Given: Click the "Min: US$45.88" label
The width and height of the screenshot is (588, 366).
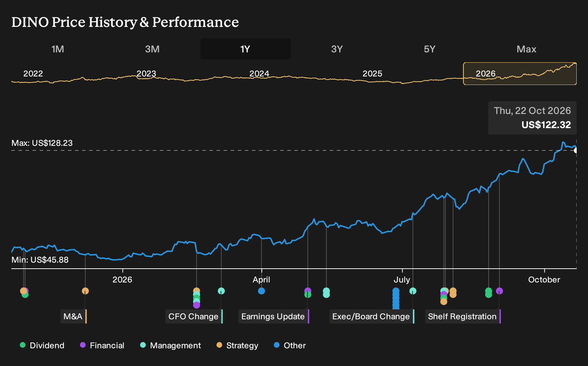Looking at the screenshot, I should pyautogui.click(x=40, y=260).
